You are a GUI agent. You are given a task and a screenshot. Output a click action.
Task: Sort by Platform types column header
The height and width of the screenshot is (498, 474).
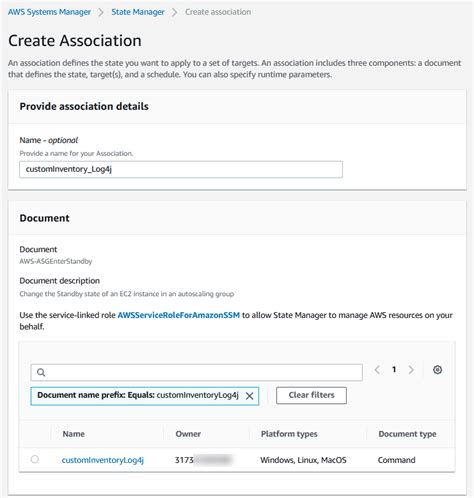point(289,434)
